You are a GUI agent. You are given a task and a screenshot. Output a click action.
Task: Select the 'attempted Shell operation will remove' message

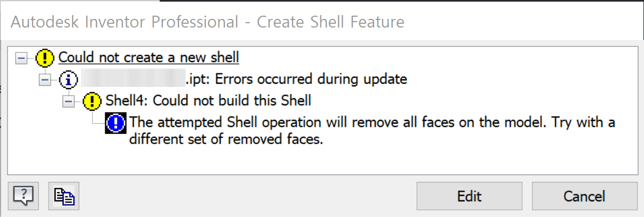click(x=372, y=123)
